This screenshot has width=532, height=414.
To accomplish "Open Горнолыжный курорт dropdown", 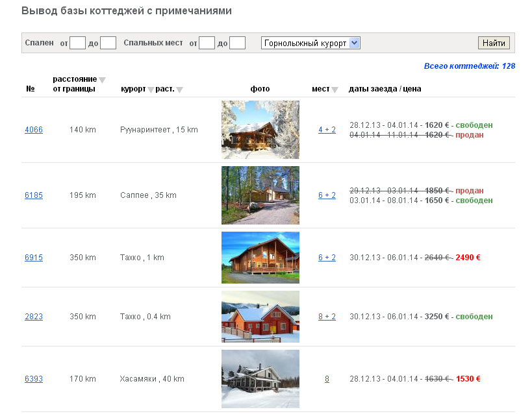I will (x=310, y=43).
